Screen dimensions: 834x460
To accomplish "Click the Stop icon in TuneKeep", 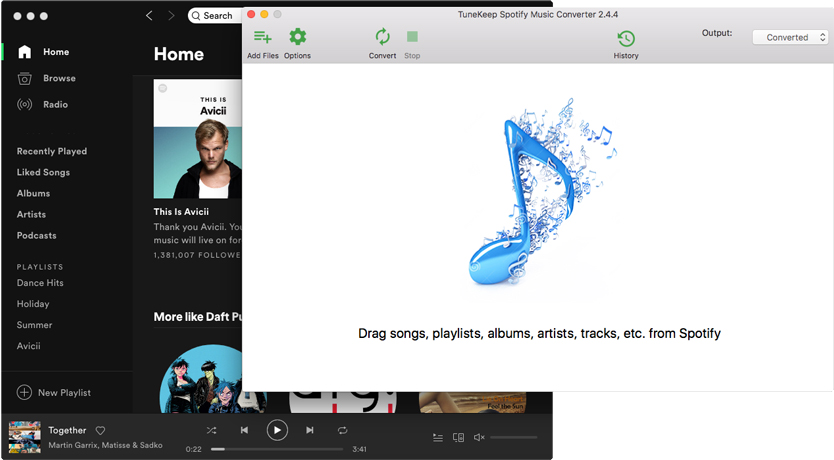I will 412,37.
